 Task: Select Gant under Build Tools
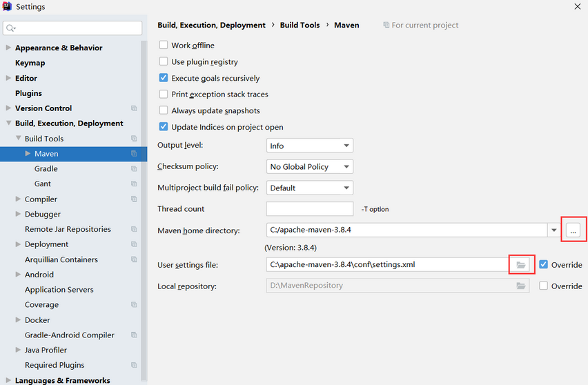(43, 184)
